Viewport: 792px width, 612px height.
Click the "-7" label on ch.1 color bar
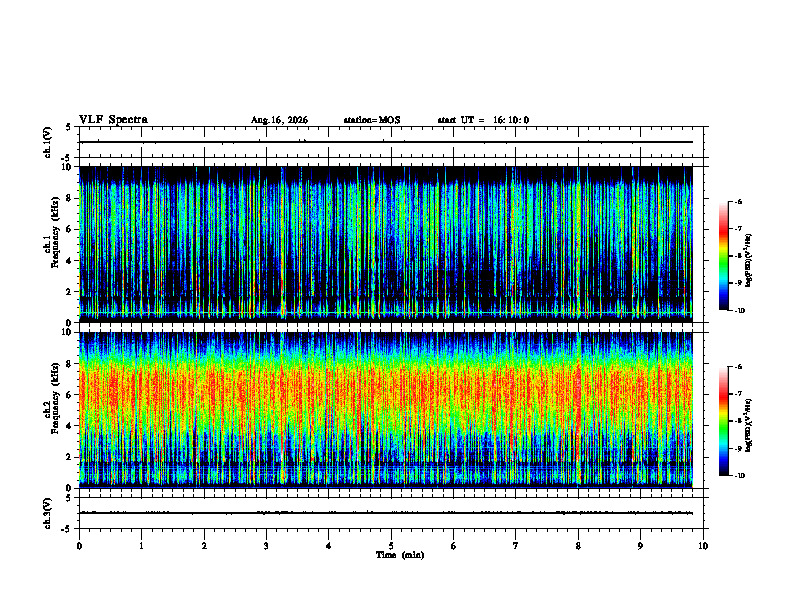738,229
